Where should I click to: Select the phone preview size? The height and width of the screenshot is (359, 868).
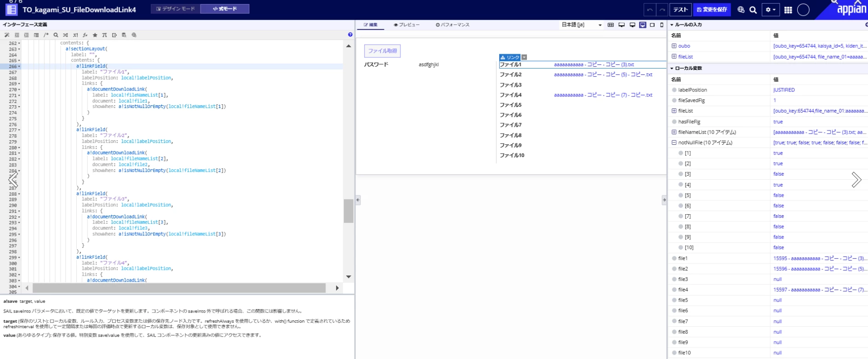662,25
